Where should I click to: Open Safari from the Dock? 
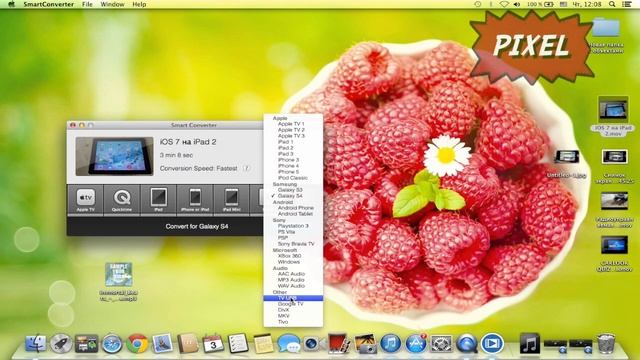click(112, 343)
